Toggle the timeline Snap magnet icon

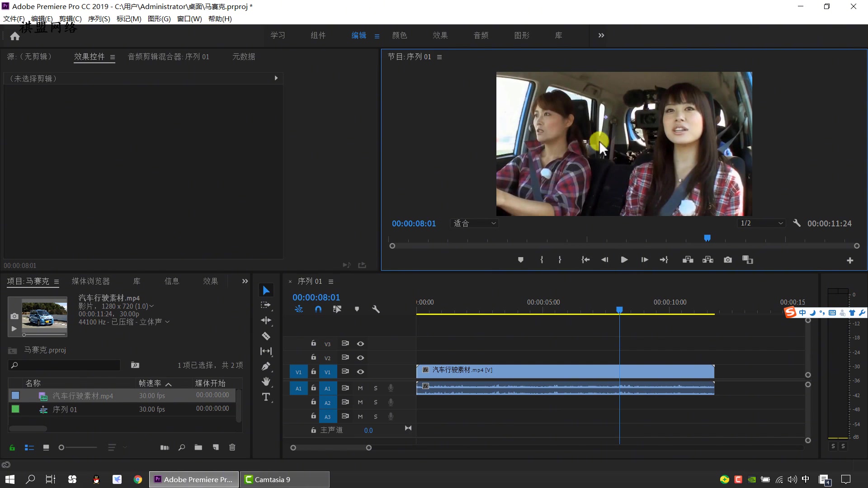point(318,309)
